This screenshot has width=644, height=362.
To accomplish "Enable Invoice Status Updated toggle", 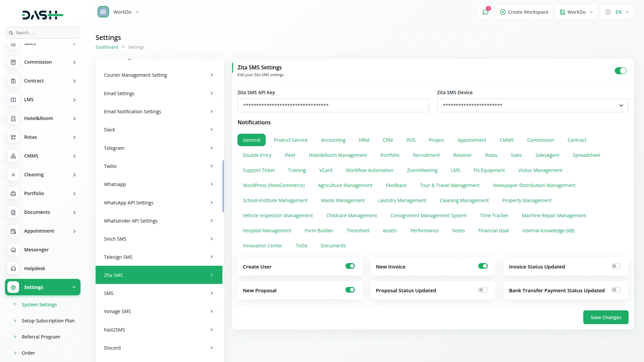I will point(616,266).
